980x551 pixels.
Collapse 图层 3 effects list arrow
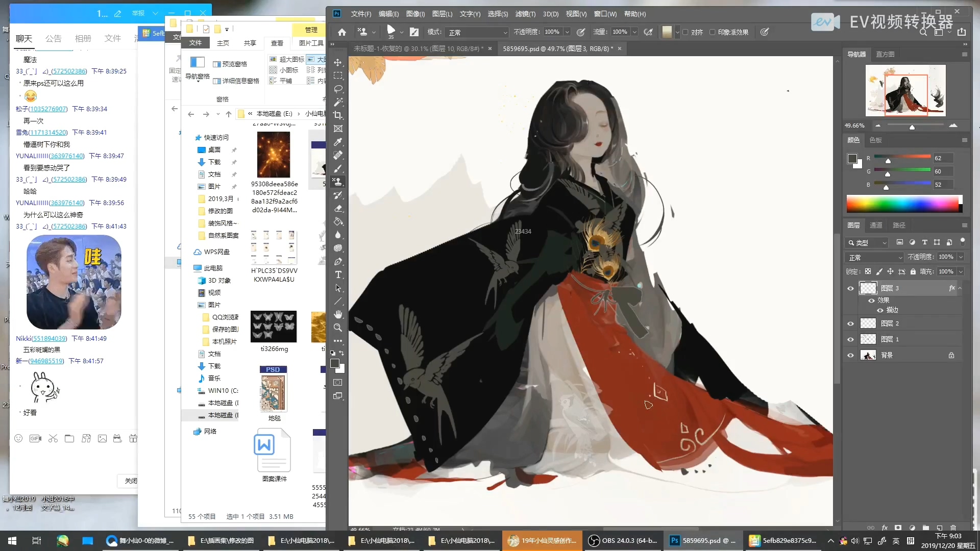tap(960, 288)
